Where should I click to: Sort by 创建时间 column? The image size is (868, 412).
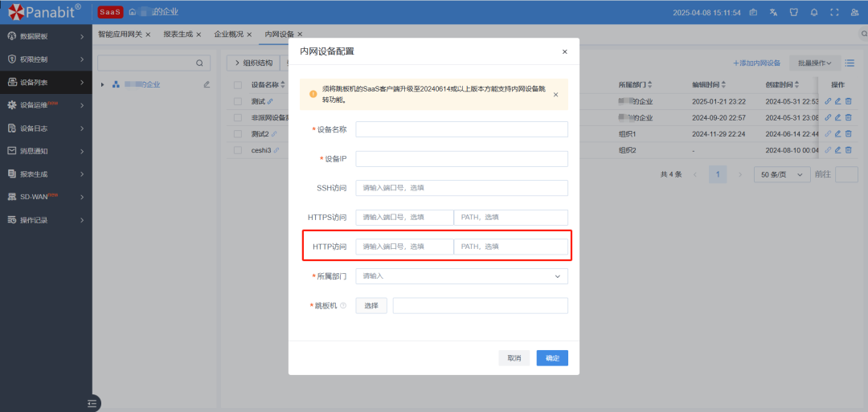tap(797, 85)
